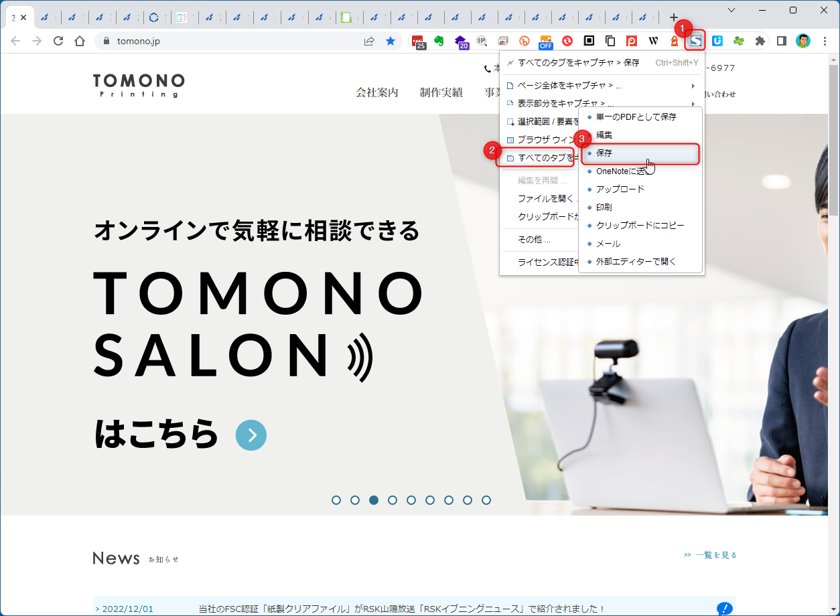This screenshot has width=840, height=616.
Task: Open the Chrome extensions puzzle icon
Action: click(x=759, y=41)
